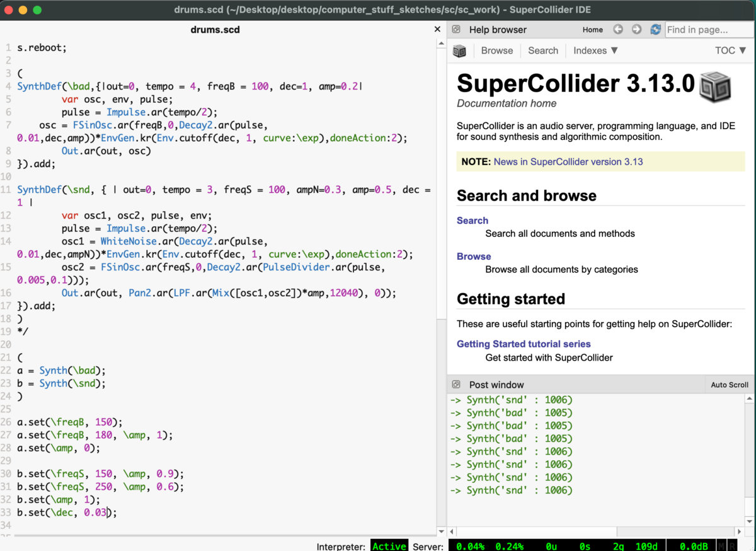Screen dimensions: 756x551
Task: Click the Post window panel title
Action: 496,385
